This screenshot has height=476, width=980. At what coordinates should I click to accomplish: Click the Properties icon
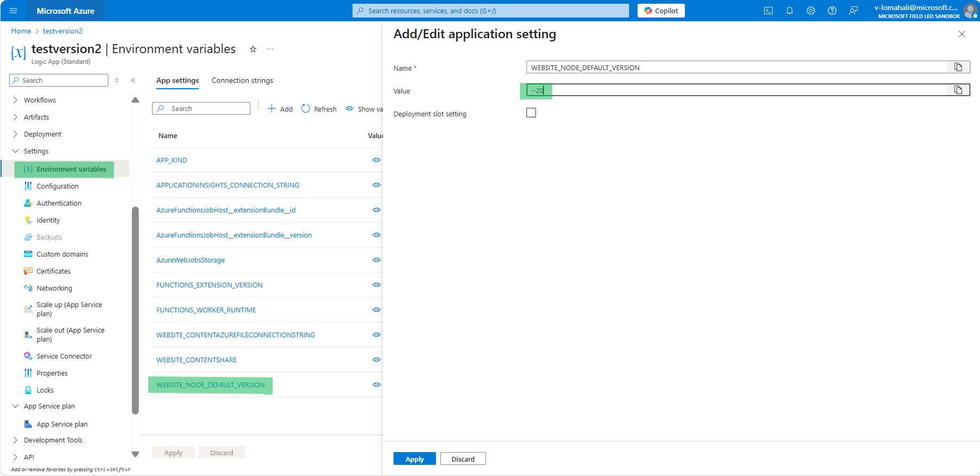click(x=28, y=373)
